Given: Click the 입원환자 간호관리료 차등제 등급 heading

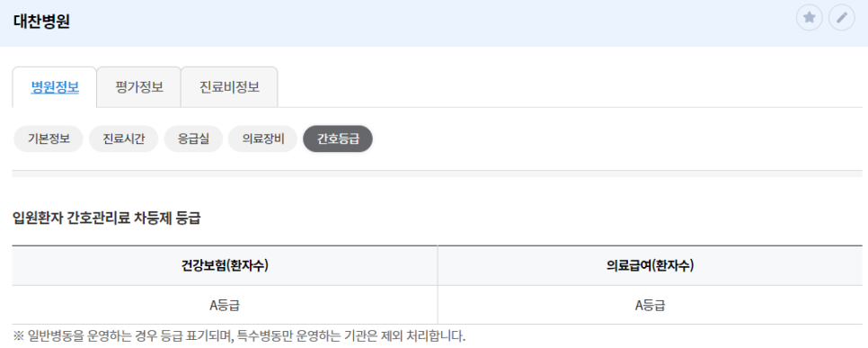Looking at the screenshot, I should tap(106, 219).
